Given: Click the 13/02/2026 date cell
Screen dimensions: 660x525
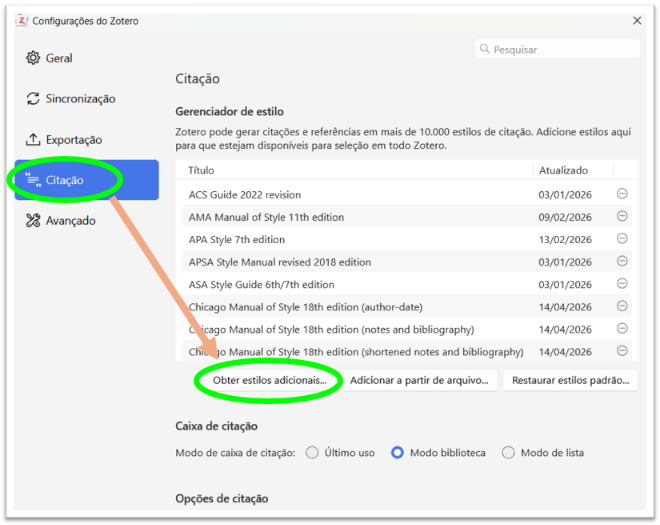Looking at the screenshot, I should click(565, 240).
